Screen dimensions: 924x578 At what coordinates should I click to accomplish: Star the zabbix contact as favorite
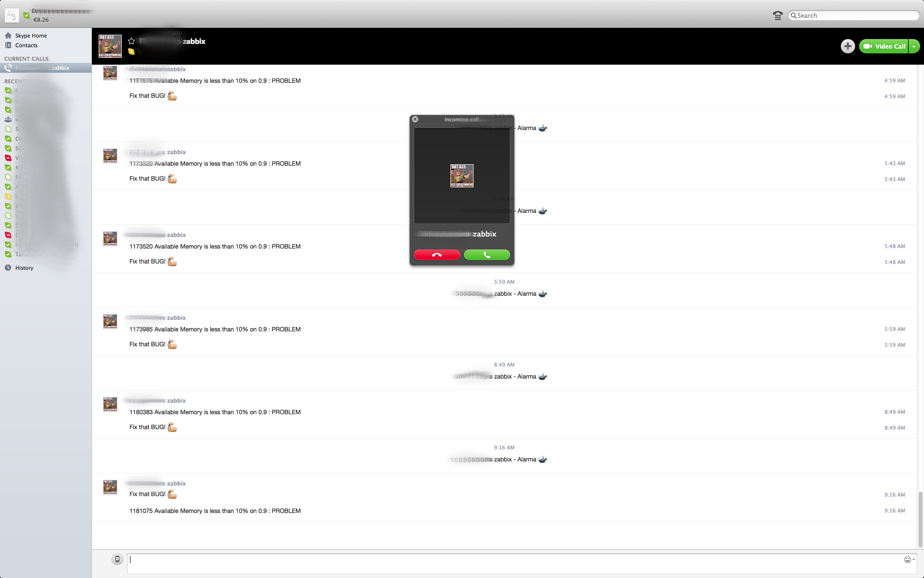coord(131,41)
